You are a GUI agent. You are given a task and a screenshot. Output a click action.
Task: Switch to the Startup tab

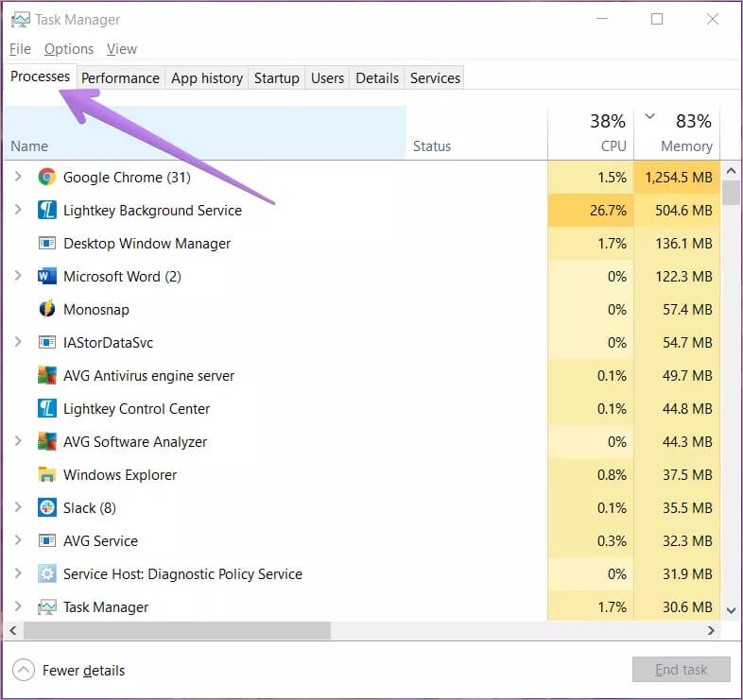pos(277,78)
